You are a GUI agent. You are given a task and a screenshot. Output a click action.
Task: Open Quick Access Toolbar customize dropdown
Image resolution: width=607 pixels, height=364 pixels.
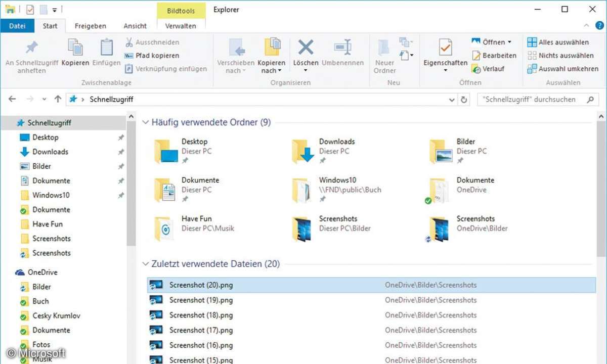[x=55, y=10]
